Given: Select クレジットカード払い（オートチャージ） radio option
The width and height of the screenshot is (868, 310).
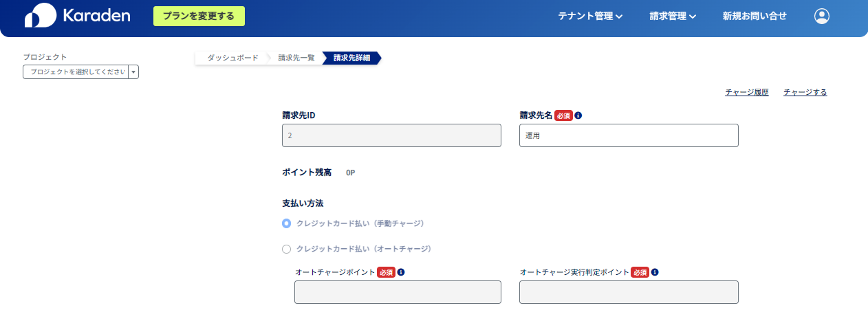Looking at the screenshot, I should click(x=287, y=249).
